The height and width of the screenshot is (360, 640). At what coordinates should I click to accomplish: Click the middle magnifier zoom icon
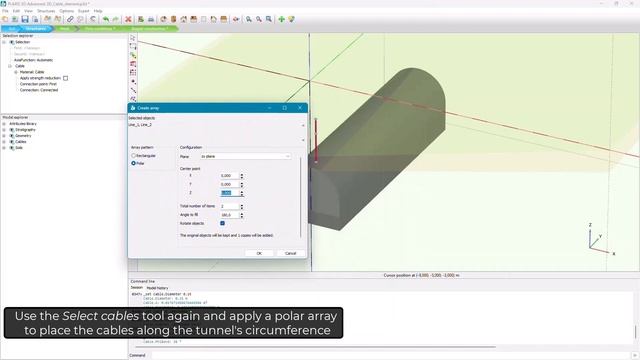point(259,19)
